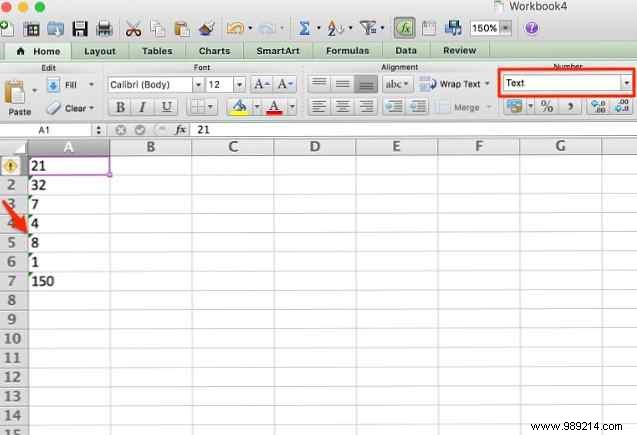This screenshot has width=637, height=435.
Task: Switch to the Layout tab
Action: tap(100, 51)
